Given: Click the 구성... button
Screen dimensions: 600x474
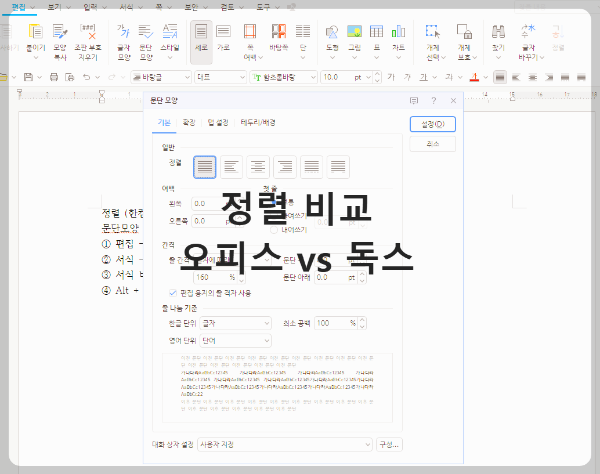Looking at the screenshot, I should (389, 445).
